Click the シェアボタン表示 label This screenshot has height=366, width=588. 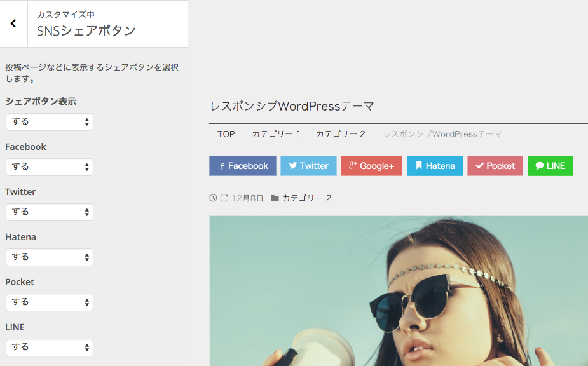[x=41, y=102]
